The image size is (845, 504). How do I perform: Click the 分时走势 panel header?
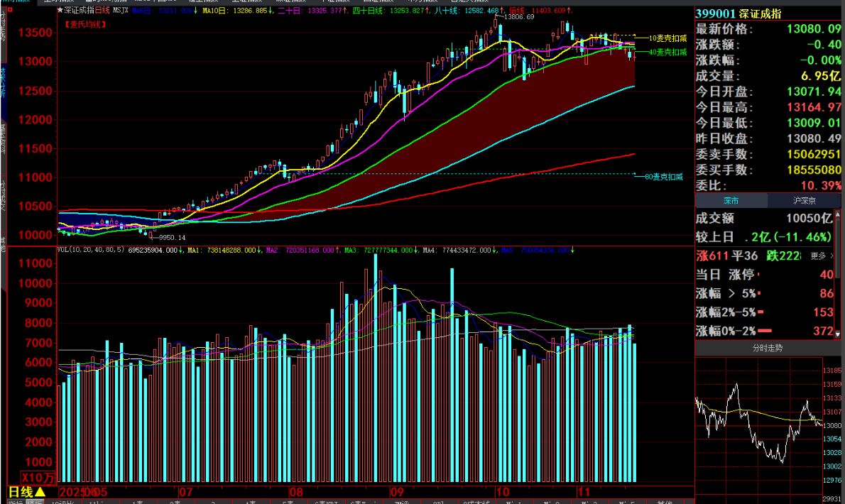pos(770,348)
